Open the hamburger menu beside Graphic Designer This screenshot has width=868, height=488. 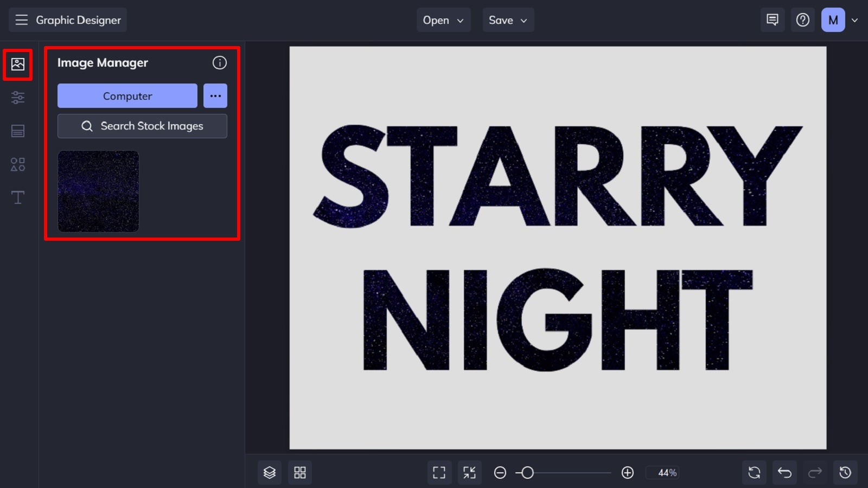point(21,20)
